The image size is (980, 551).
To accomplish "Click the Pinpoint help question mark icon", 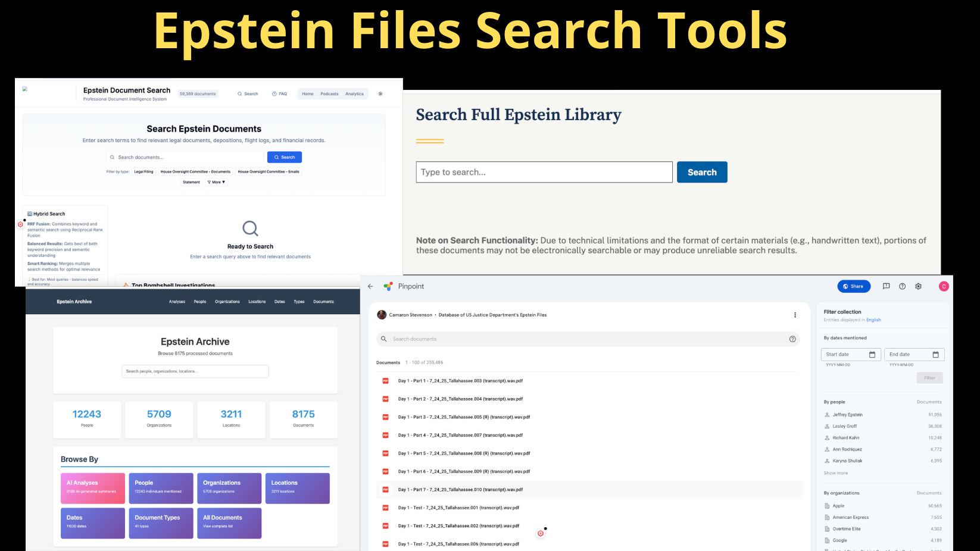I will click(x=903, y=286).
